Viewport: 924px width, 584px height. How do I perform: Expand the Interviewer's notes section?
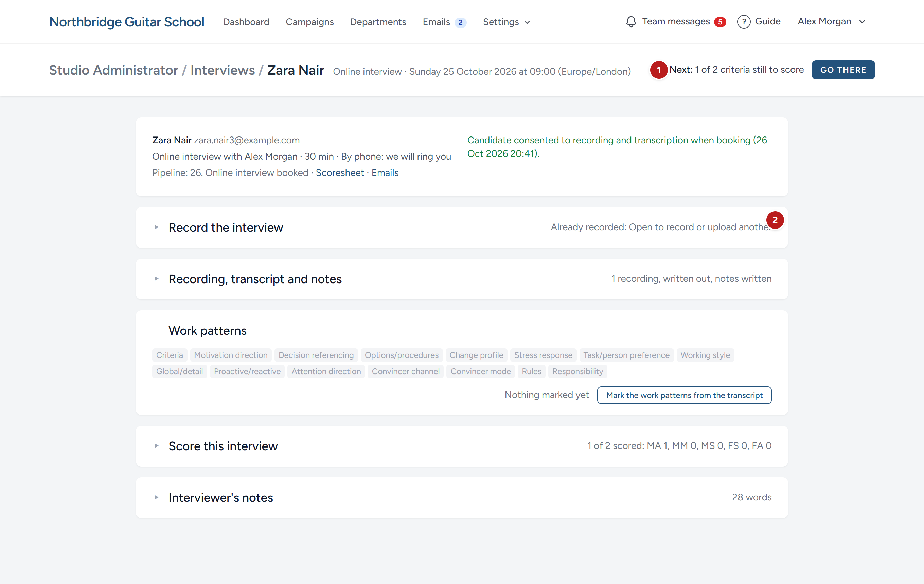click(462, 498)
